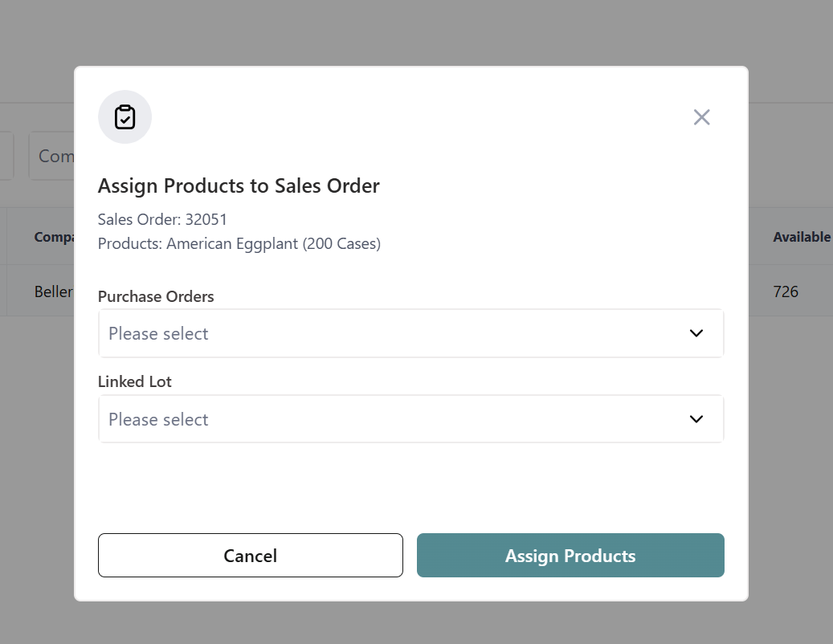Expand Linked Lot using its chevron arrow
This screenshot has width=833, height=644.
pos(696,419)
